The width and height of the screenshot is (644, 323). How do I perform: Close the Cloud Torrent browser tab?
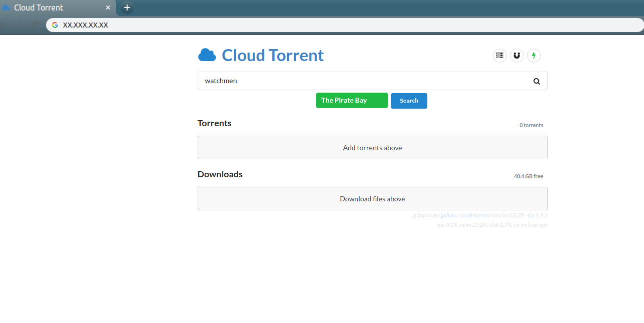pos(108,8)
